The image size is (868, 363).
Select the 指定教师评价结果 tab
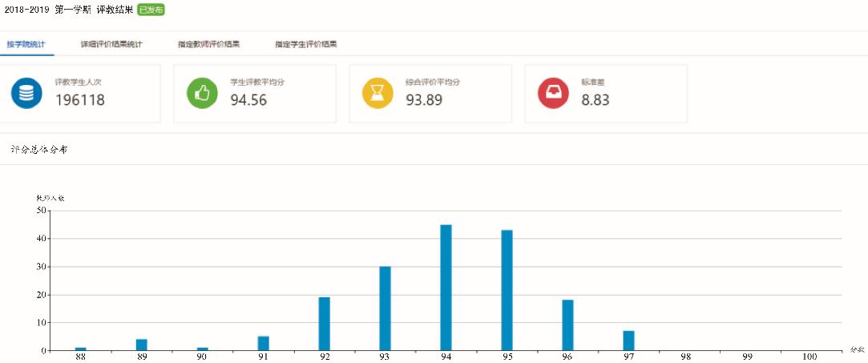click(208, 44)
